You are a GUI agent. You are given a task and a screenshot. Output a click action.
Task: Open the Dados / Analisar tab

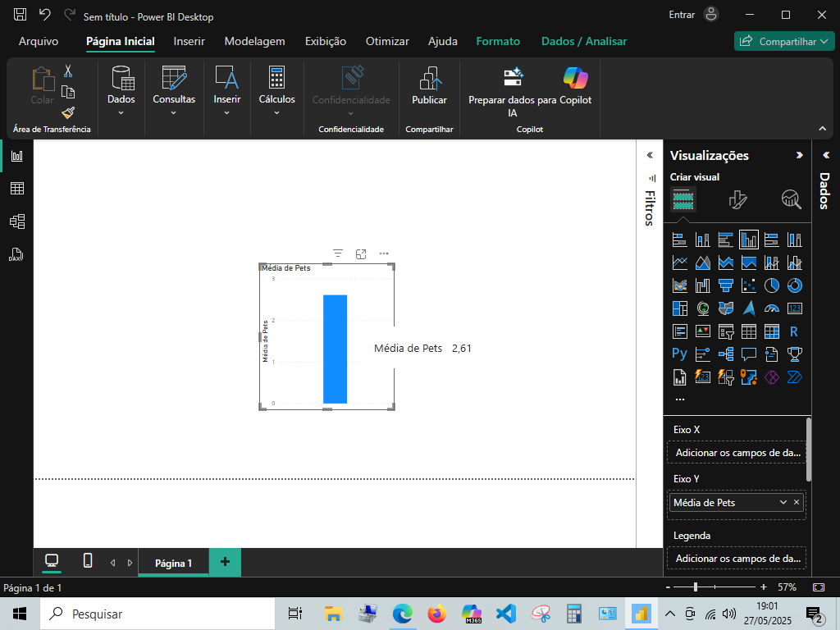[584, 41]
